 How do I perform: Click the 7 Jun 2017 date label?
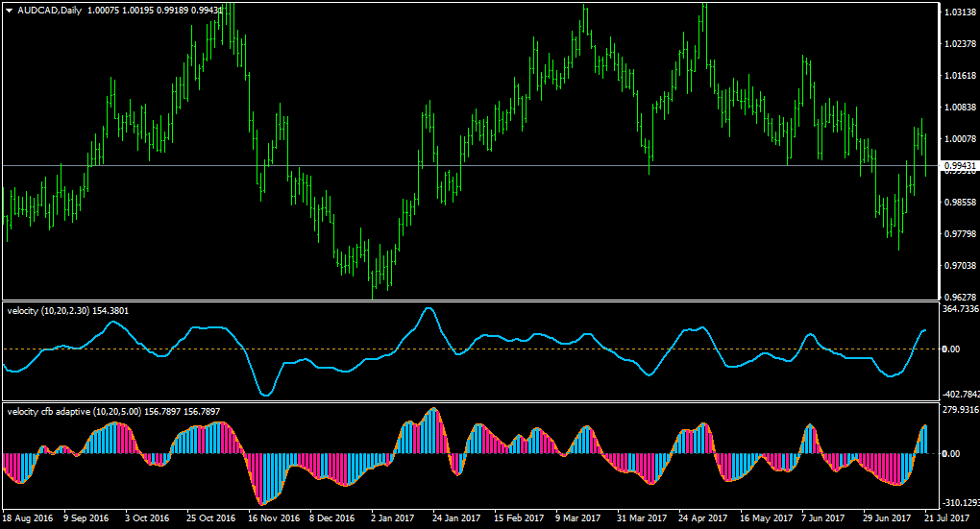pyautogui.click(x=822, y=517)
